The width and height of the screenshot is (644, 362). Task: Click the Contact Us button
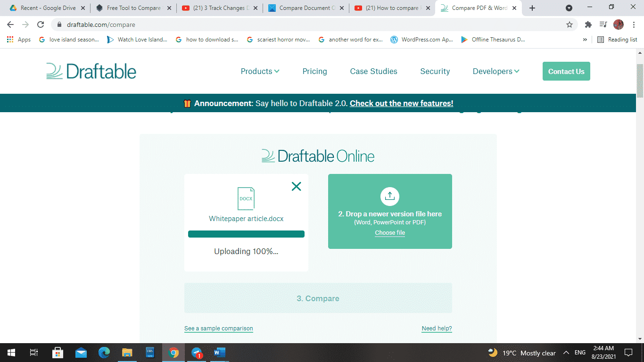[x=566, y=71]
